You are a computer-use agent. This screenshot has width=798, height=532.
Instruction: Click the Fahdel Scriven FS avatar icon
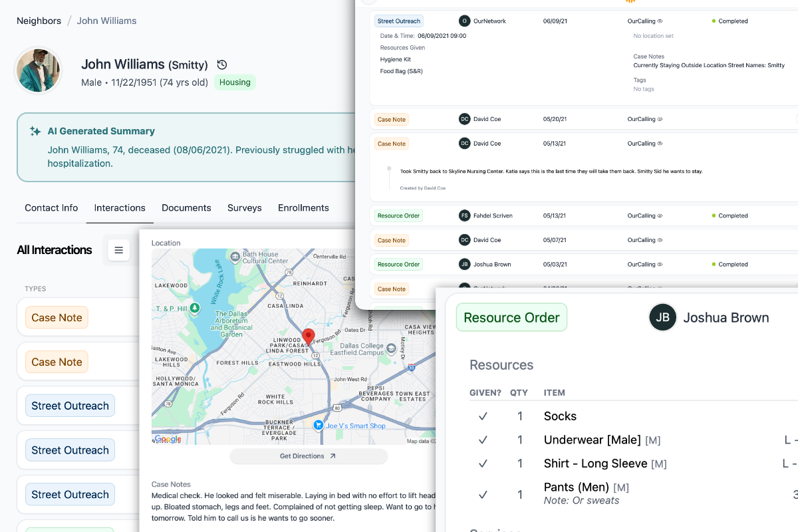click(464, 215)
